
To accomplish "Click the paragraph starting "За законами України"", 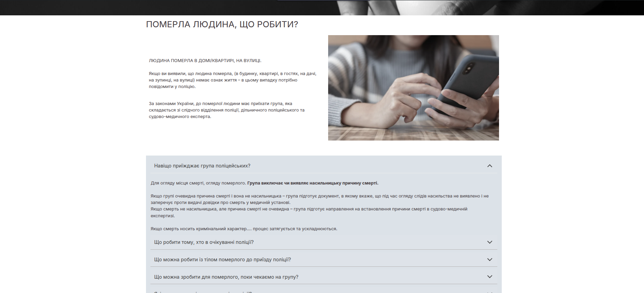I will pos(226,110).
